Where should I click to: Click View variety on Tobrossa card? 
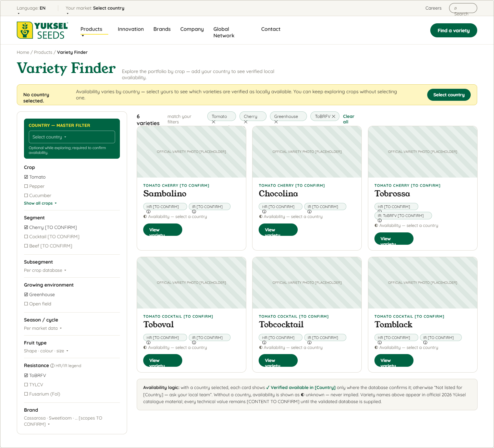point(394,239)
